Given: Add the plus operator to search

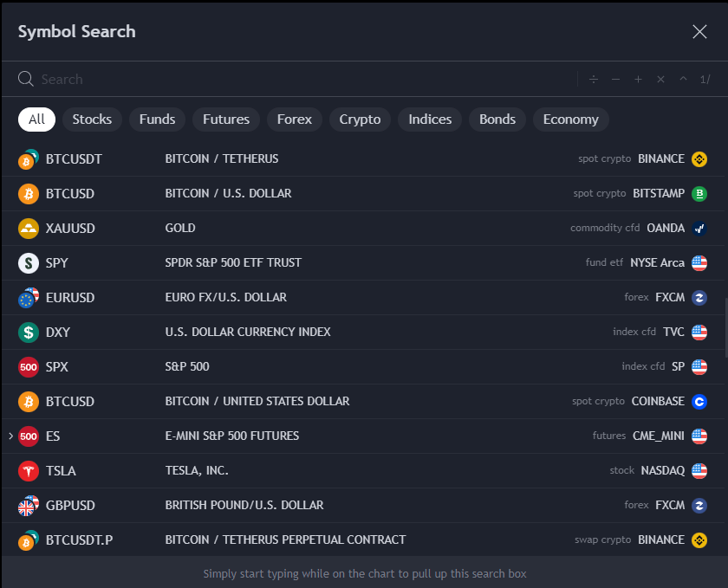Looking at the screenshot, I should [638, 80].
